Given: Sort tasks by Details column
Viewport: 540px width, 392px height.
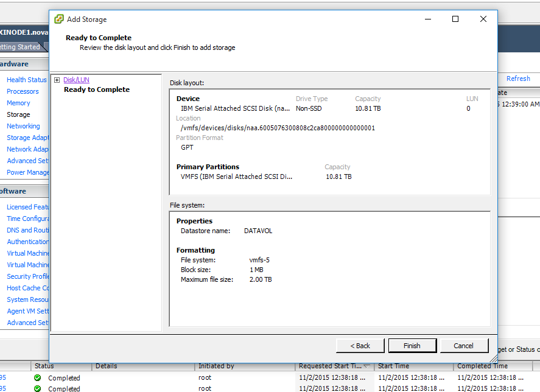Looking at the screenshot, I should 143,366.
